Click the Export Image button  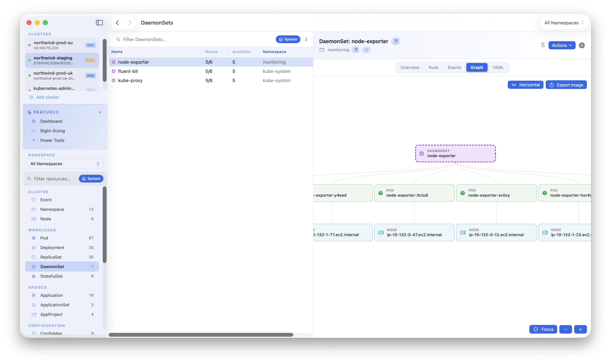click(566, 85)
